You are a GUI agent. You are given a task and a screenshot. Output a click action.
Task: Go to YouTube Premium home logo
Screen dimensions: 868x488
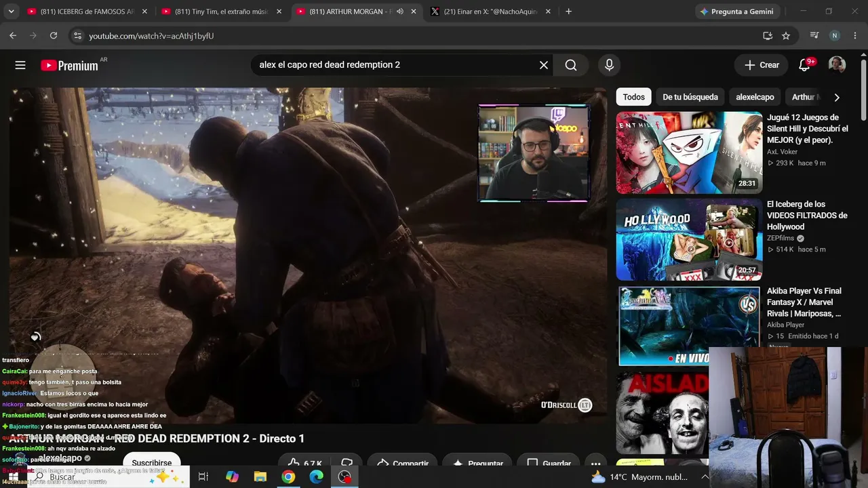70,65
